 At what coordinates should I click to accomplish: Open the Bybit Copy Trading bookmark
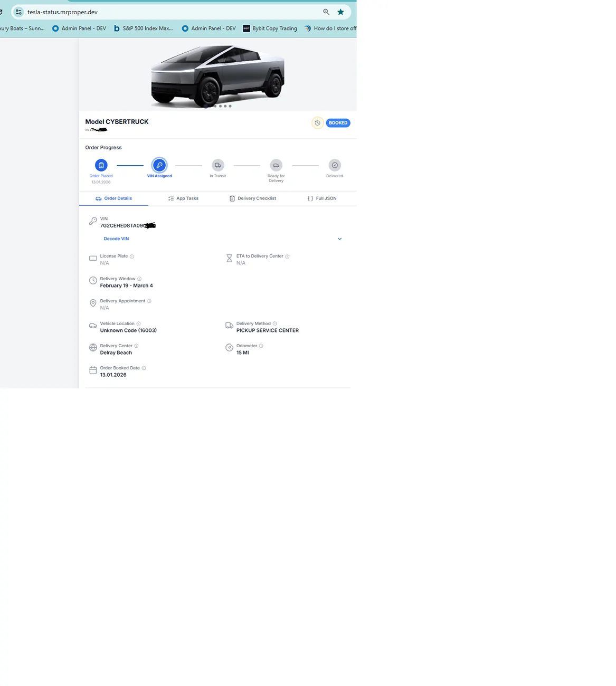click(270, 28)
